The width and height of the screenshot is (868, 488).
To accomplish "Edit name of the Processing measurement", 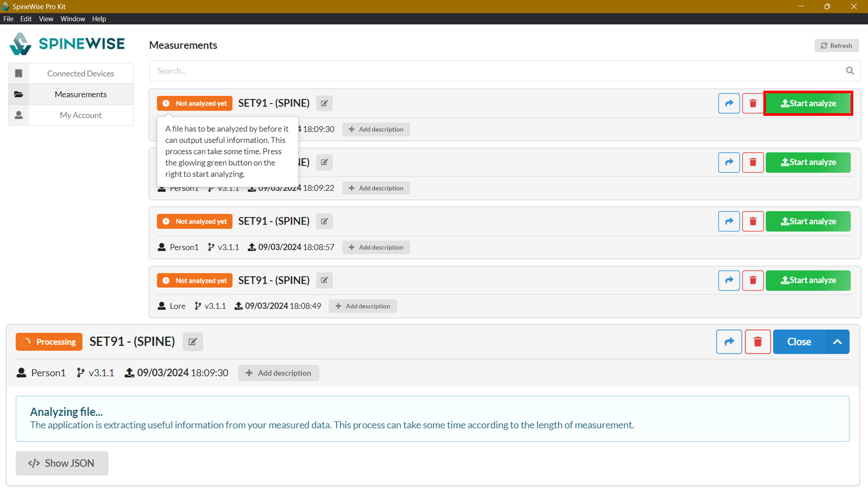I will tap(193, 342).
